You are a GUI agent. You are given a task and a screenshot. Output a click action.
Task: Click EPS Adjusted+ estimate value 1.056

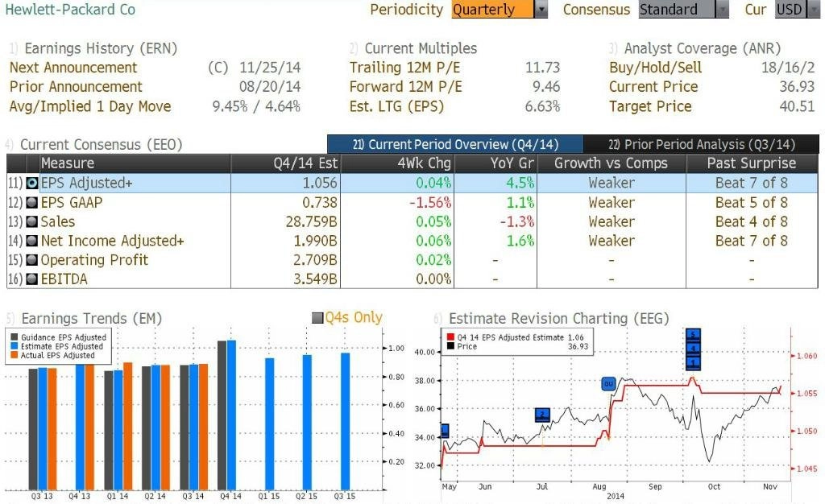319,183
